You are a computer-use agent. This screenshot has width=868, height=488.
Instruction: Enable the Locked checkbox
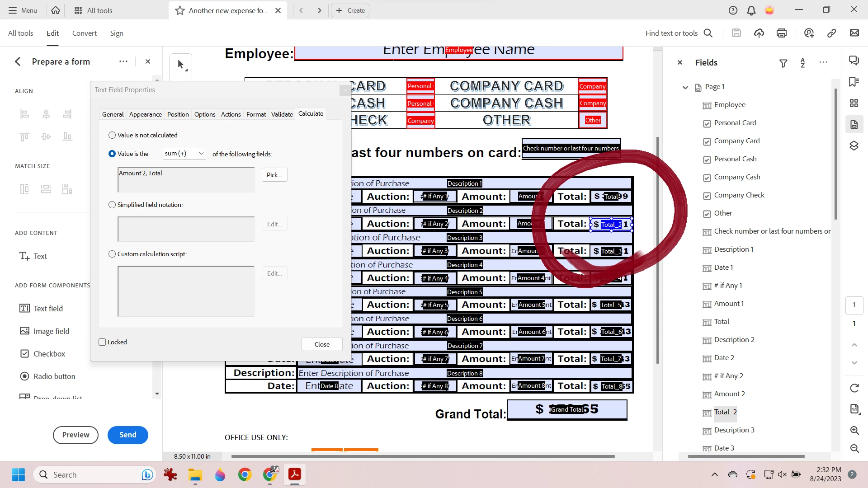point(102,342)
